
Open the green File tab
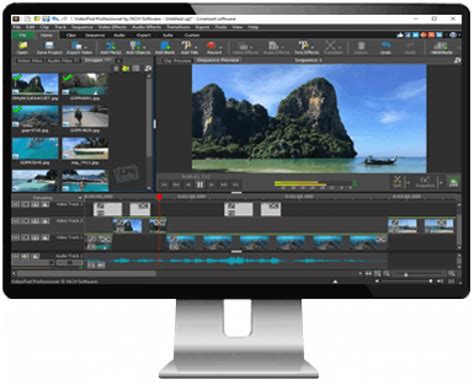22,35
